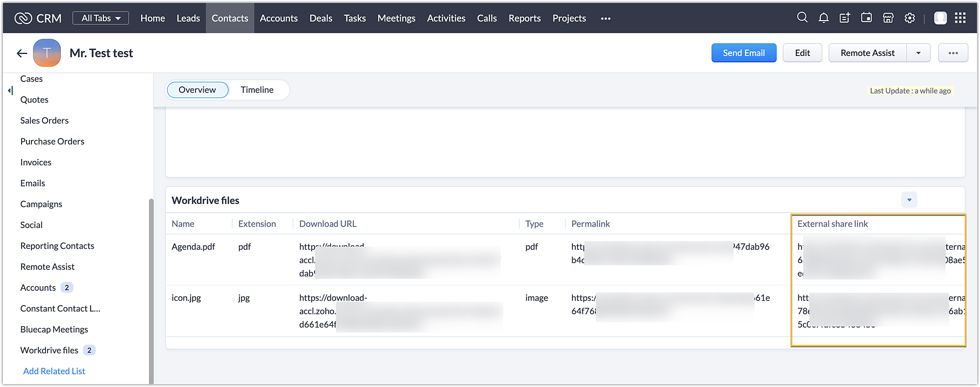
Task: Click the contact avatar with letter T
Action: pos(47,53)
